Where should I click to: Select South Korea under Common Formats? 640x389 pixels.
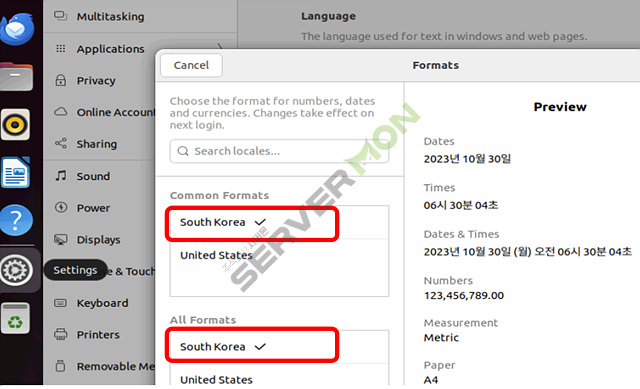click(x=279, y=222)
